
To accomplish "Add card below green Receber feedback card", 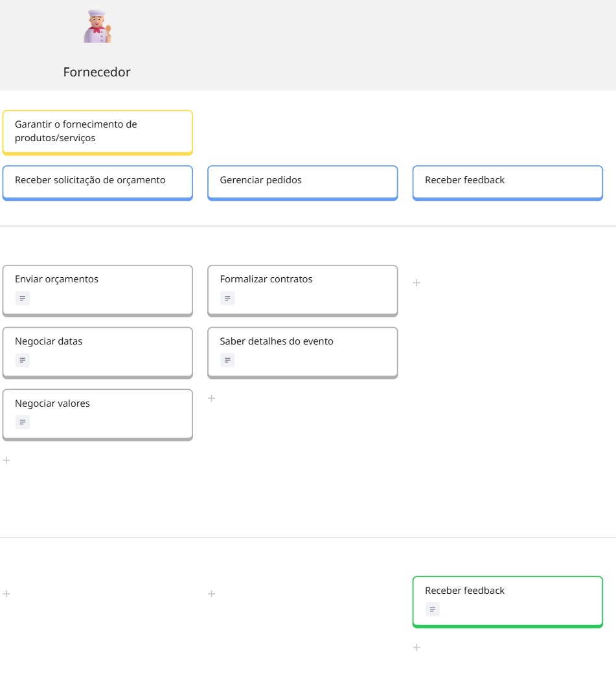I will click(x=416, y=648).
